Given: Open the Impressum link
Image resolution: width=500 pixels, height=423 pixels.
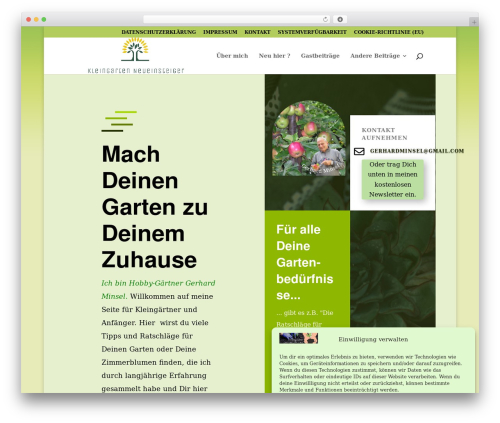Looking at the screenshot, I should pos(220,32).
